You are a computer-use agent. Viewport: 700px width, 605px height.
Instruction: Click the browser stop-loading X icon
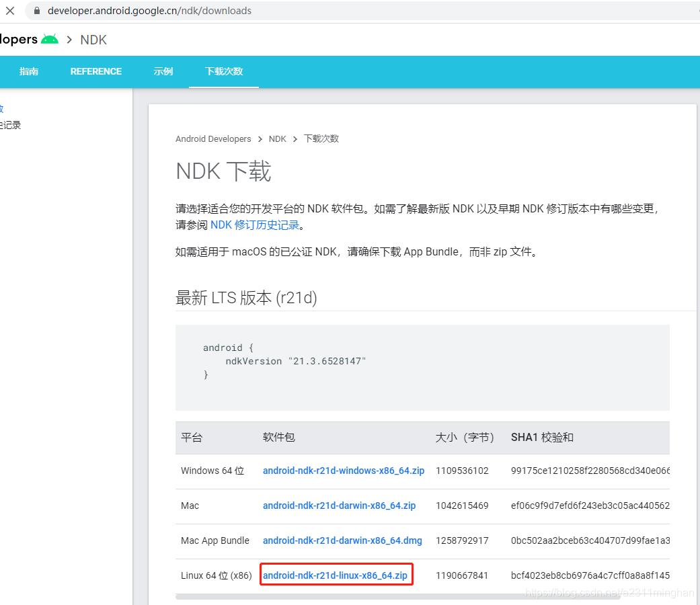tap(10, 11)
